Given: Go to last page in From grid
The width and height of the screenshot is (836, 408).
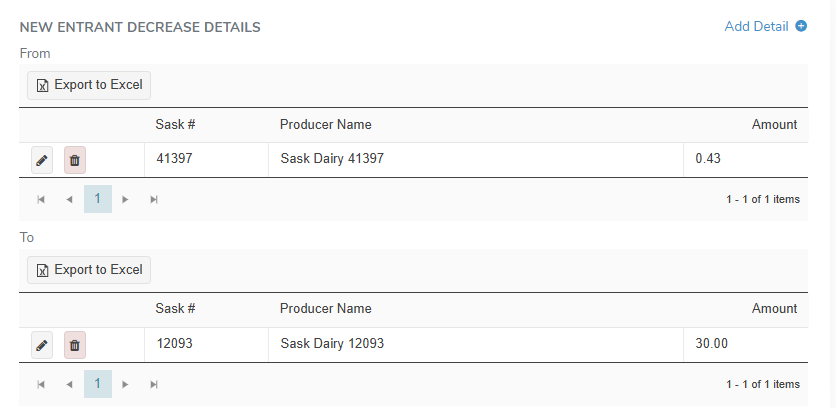Looking at the screenshot, I should [x=153, y=199].
